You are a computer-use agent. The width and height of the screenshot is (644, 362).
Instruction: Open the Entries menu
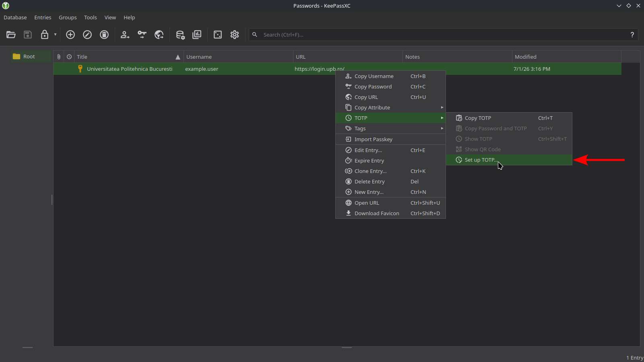(x=43, y=17)
